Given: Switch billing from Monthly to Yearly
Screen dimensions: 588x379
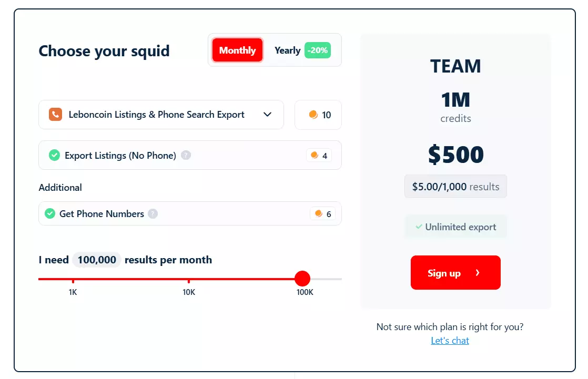Looking at the screenshot, I should pyautogui.click(x=287, y=50).
